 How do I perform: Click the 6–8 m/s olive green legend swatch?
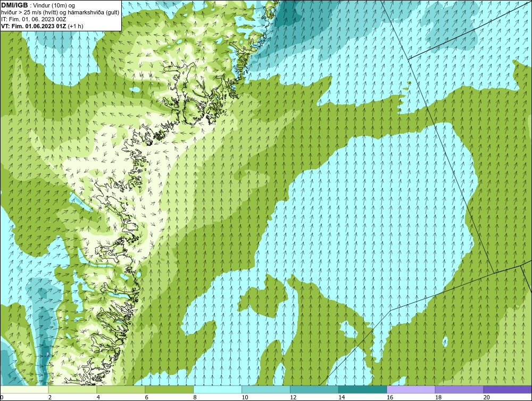pos(169,389)
